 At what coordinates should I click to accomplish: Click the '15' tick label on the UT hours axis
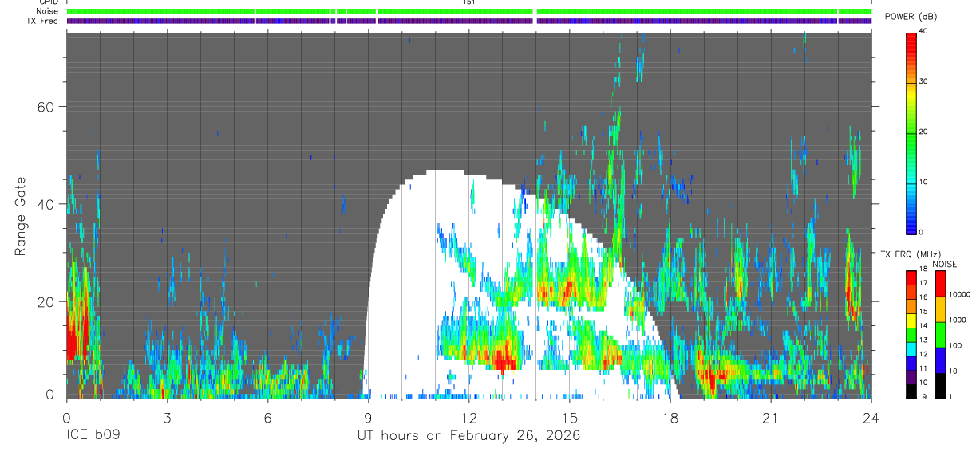pos(569,418)
